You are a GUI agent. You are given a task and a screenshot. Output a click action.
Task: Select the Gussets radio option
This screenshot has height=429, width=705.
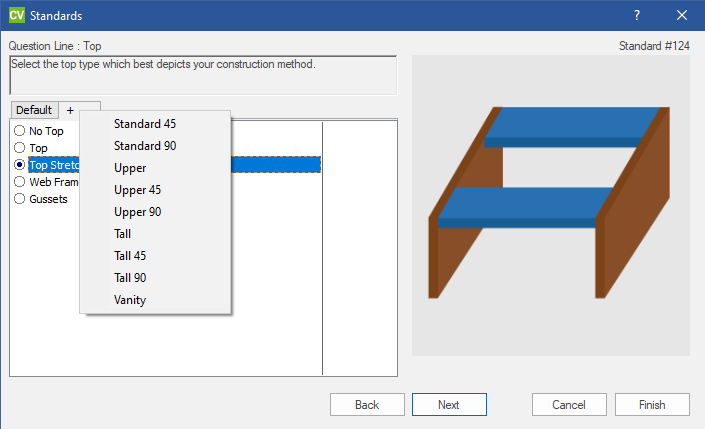pos(20,199)
